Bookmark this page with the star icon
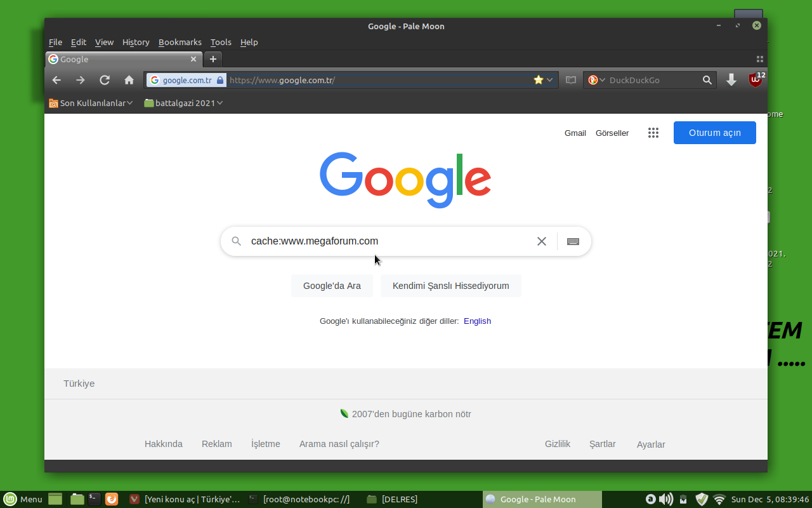Viewport: 812px width, 508px height. 539,80
